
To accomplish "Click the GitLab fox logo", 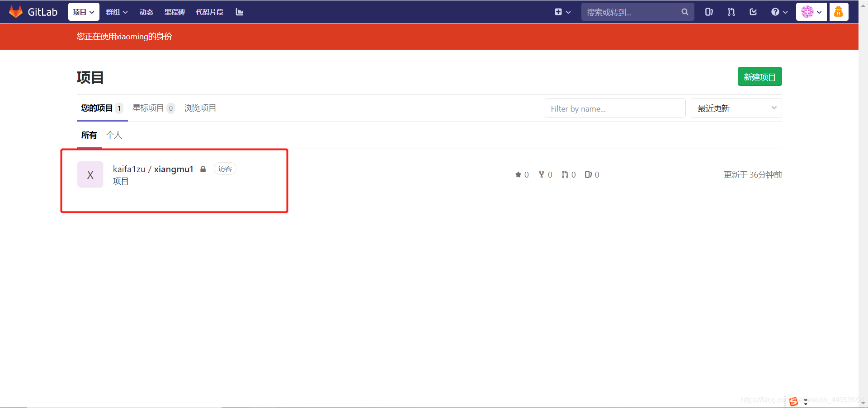I will [16, 12].
